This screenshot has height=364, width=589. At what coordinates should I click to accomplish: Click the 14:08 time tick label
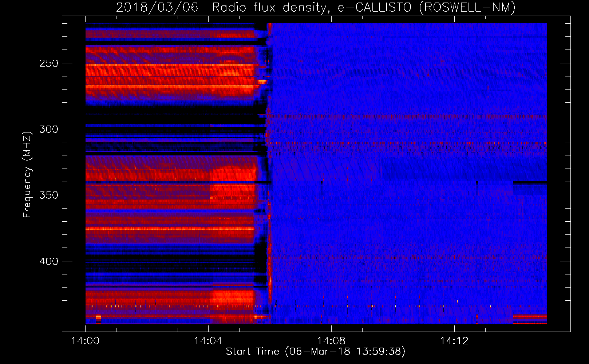(331, 341)
